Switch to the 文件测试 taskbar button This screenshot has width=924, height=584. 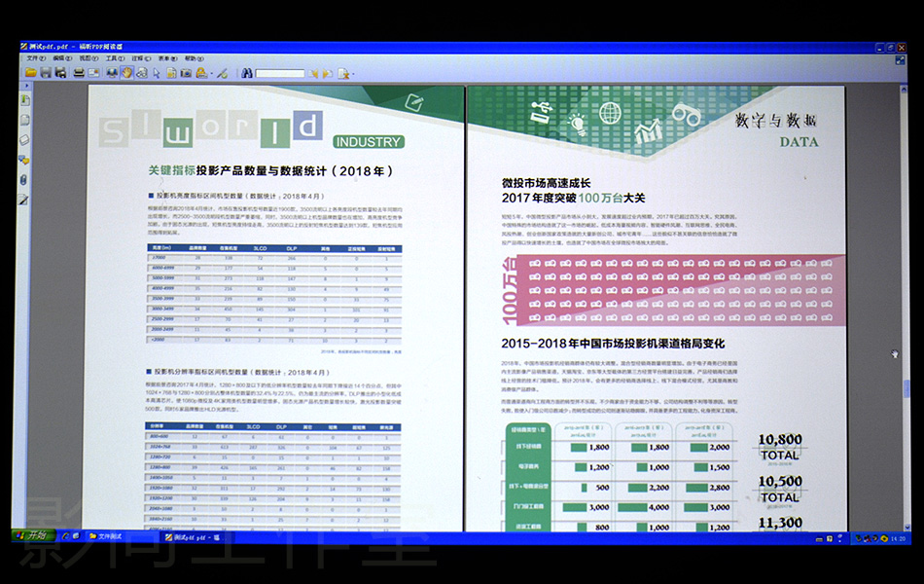[109, 536]
